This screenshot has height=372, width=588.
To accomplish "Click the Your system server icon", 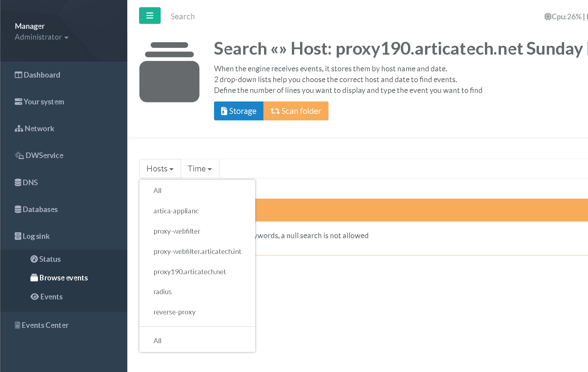I will (18, 102).
